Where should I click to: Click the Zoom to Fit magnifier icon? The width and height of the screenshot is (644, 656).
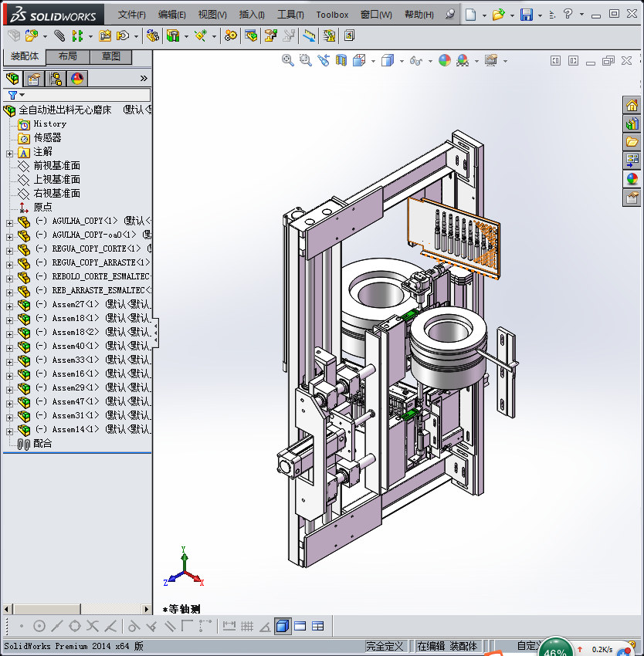[288, 61]
